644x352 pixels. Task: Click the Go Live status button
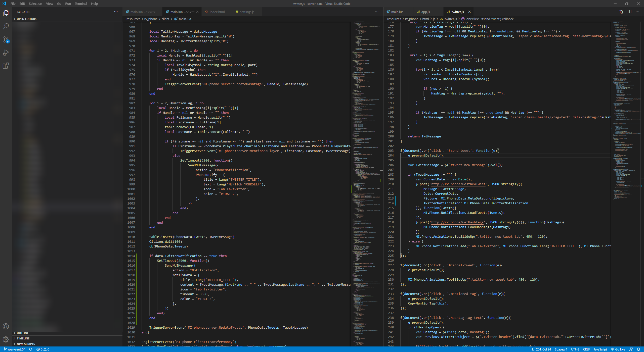click(x=618, y=349)
